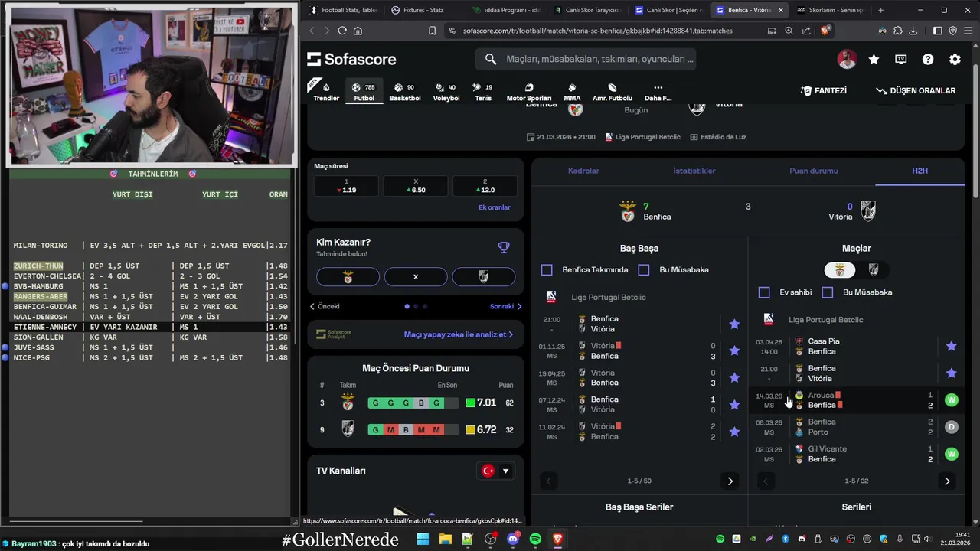Click the away win odds 12.0
This screenshot has height=551, width=980.
(x=485, y=186)
